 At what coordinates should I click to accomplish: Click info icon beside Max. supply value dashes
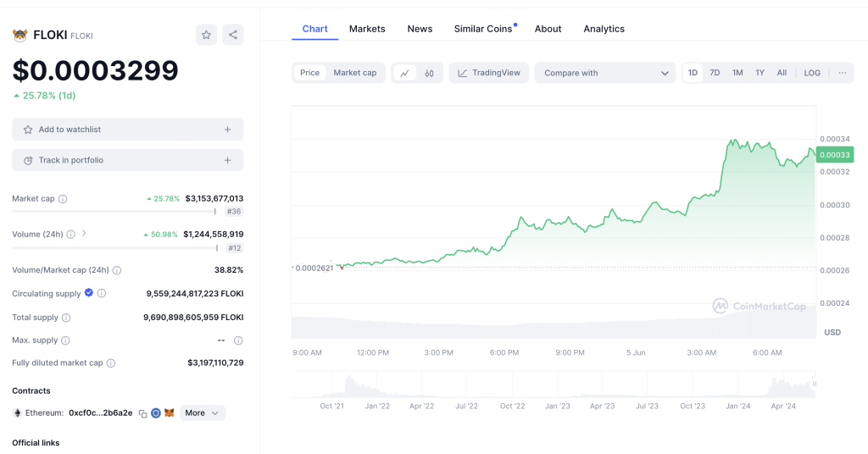click(238, 340)
